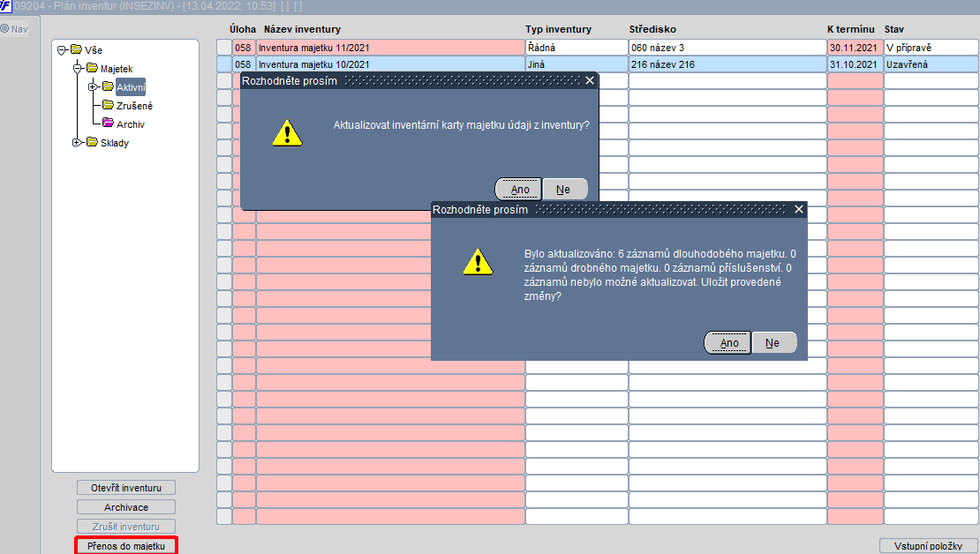Open the pink Archiv folder icon

[x=108, y=123]
